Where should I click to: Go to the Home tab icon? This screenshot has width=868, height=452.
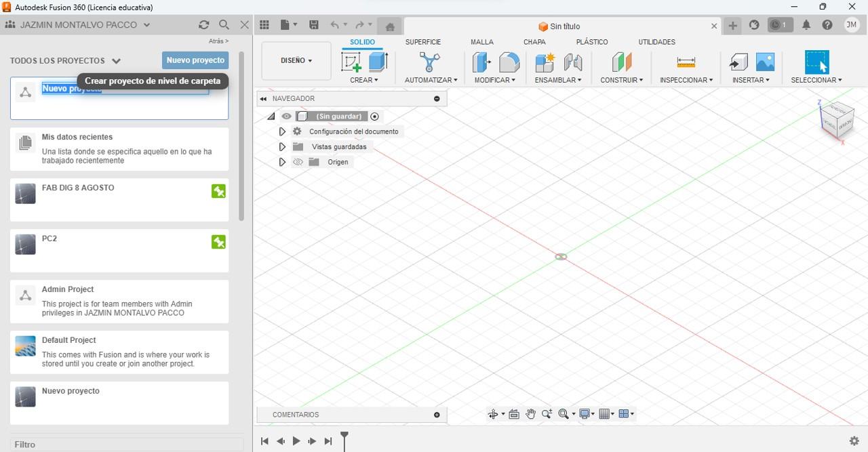[x=389, y=26]
